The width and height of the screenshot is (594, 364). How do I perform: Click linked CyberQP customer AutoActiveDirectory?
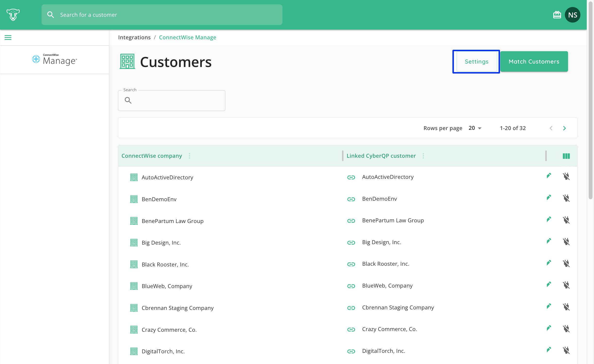[388, 177]
